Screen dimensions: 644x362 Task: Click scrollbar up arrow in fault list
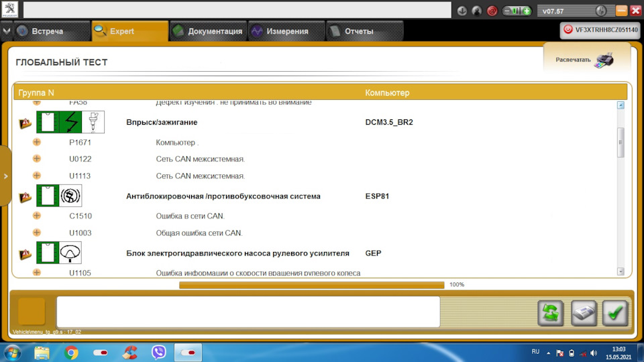(621, 105)
